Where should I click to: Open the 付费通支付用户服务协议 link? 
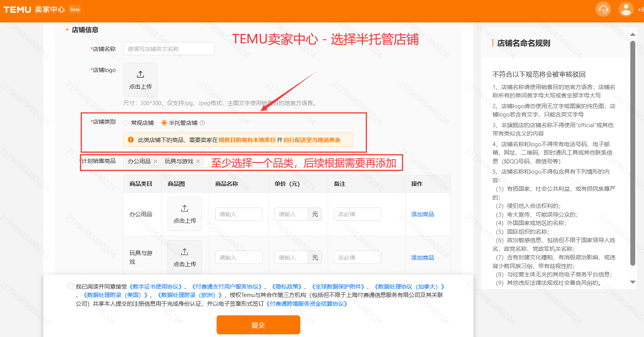coord(227,287)
